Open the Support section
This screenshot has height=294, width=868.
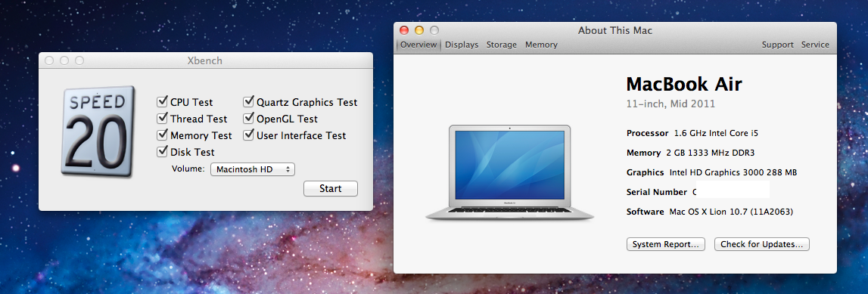click(x=778, y=45)
